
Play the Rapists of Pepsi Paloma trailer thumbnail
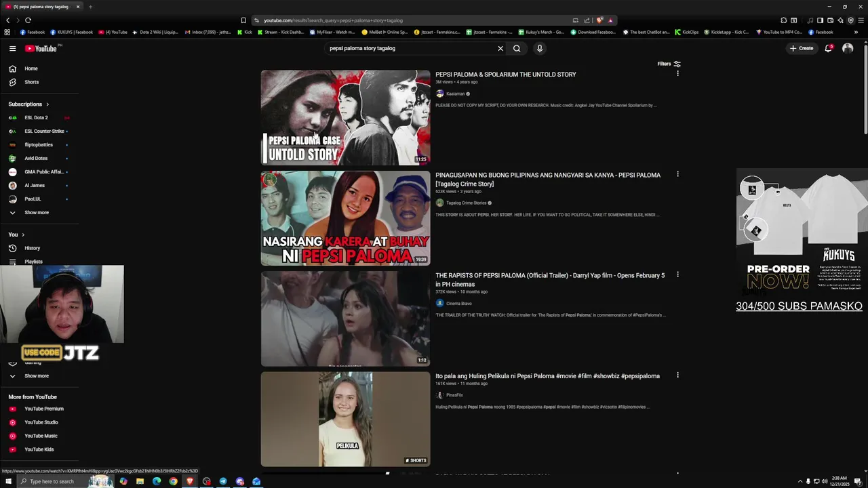tap(345, 319)
